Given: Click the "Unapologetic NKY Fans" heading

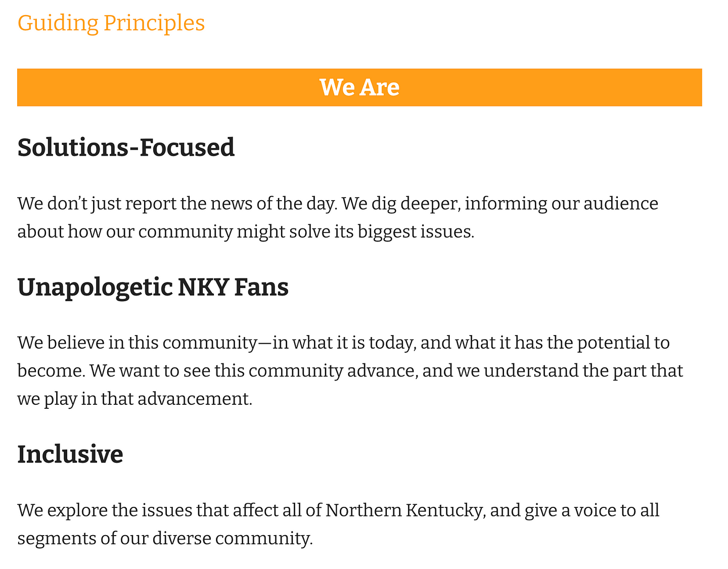Looking at the screenshot, I should 153,287.
